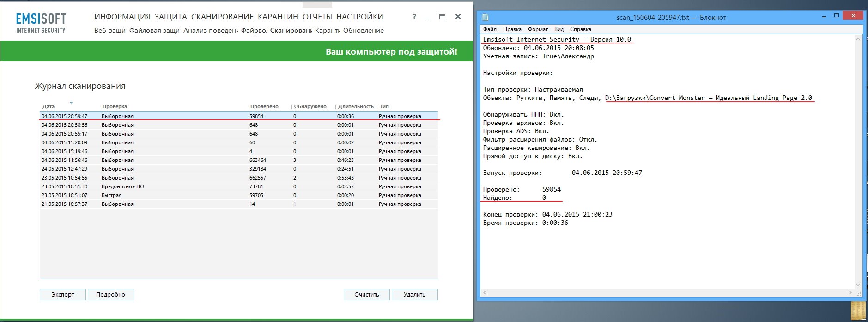Image resolution: width=868 pixels, height=322 pixels.
Task: Close the Emsisoft window
Action: pyautogui.click(x=458, y=17)
